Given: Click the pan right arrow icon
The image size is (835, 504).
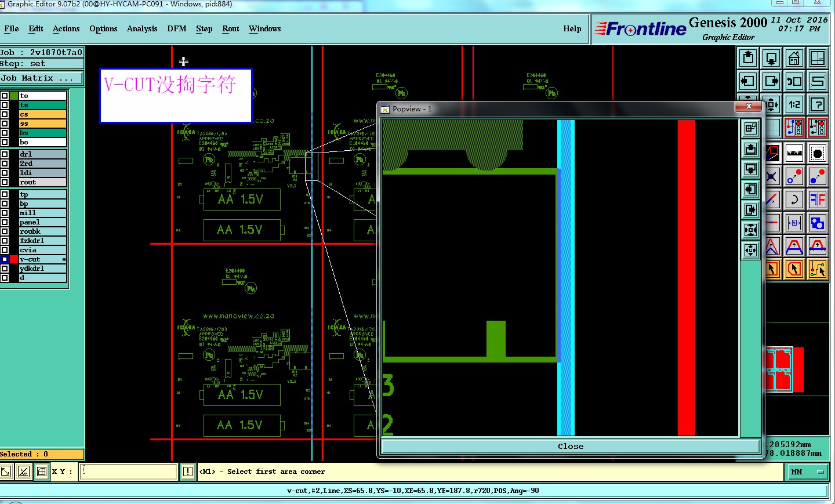Looking at the screenshot, I should (771, 81).
